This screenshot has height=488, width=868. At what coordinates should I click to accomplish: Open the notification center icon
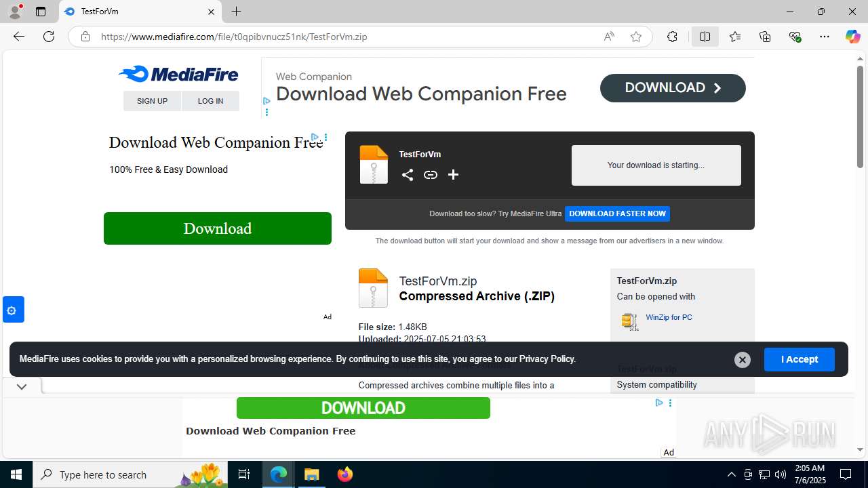tap(846, 474)
